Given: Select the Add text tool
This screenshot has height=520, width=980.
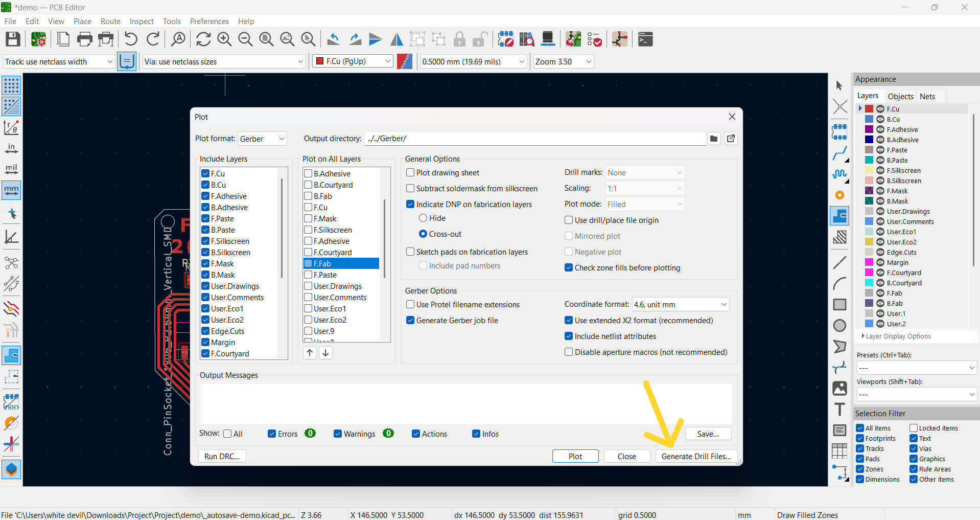Looking at the screenshot, I should [839, 410].
